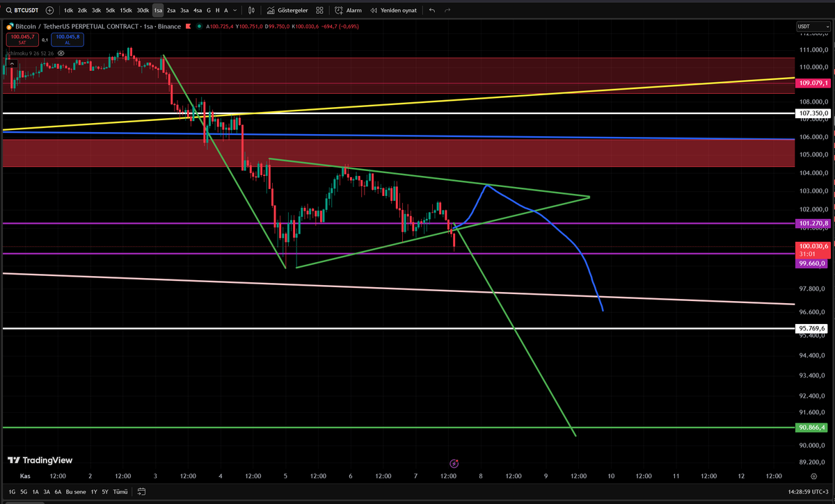Screen dimensions: 835x504
Task: Select the 1Y date range
Action: click(x=94, y=491)
